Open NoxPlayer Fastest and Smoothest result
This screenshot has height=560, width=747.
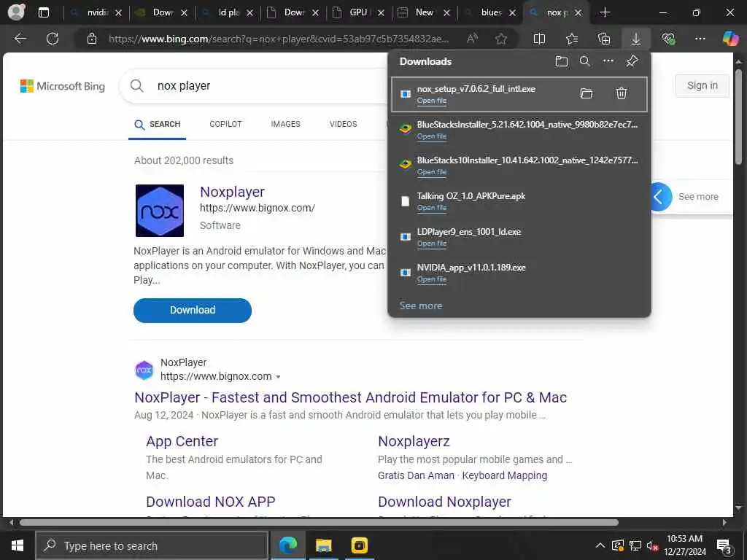[x=351, y=397]
